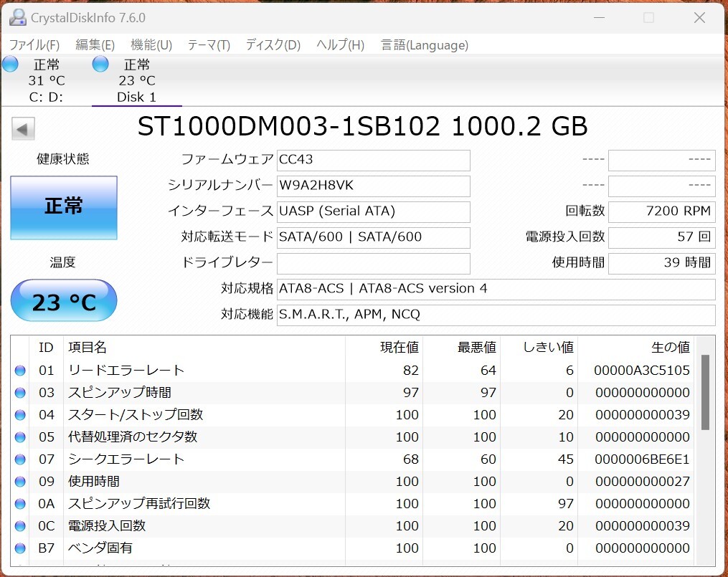Image resolution: width=728 pixels, height=577 pixels.
Task: Click the 正常 health status button
Action: tap(64, 207)
